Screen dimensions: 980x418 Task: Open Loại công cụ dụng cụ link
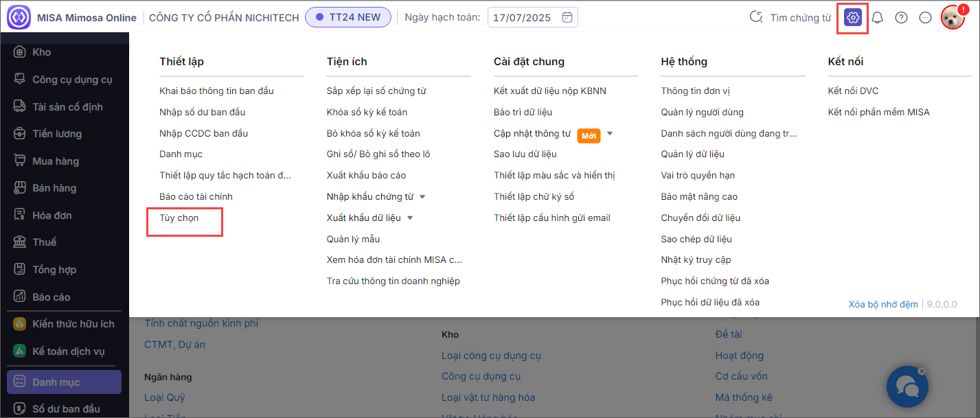click(x=492, y=356)
